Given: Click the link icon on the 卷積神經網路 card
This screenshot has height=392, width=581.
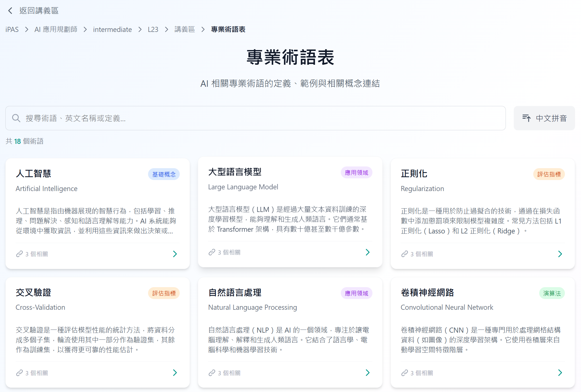Looking at the screenshot, I should (x=404, y=373).
